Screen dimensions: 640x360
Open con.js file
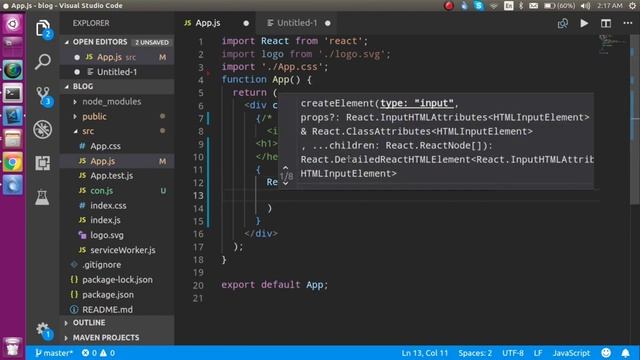click(117, 191)
